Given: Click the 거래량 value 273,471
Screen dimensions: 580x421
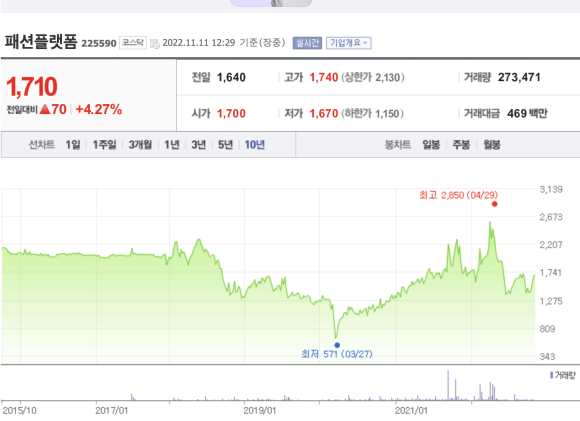Looking at the screenshot, I should click(519, 77).
